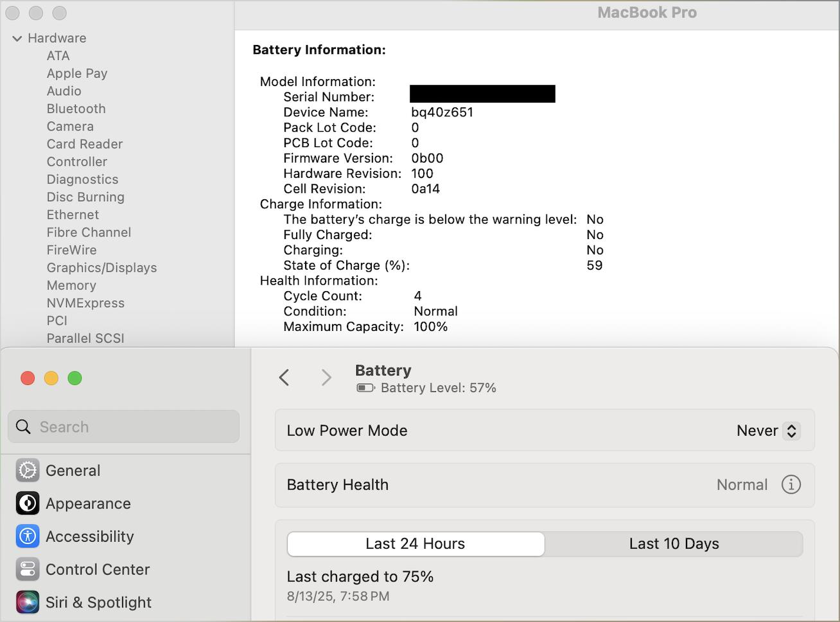This screenshot has width=840, height=622.
Task: Switch to Last 24 Hours tab
Action: tap(416, 544)
